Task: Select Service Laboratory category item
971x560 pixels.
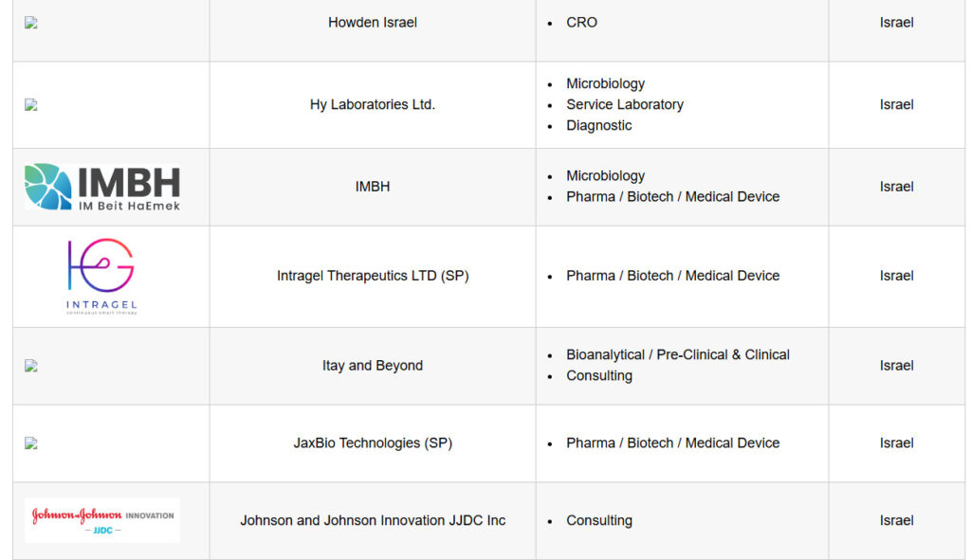Action: coord(625,104)
